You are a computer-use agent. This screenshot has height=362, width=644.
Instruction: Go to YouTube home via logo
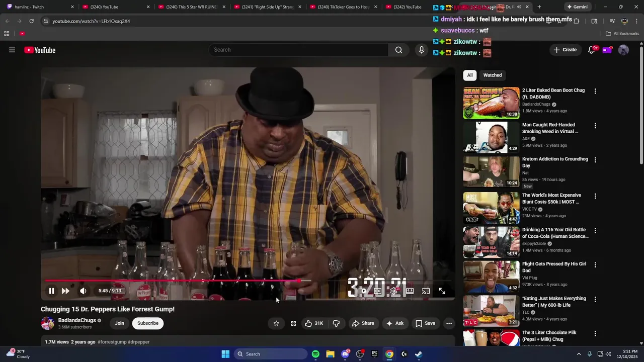pos(40,50)
